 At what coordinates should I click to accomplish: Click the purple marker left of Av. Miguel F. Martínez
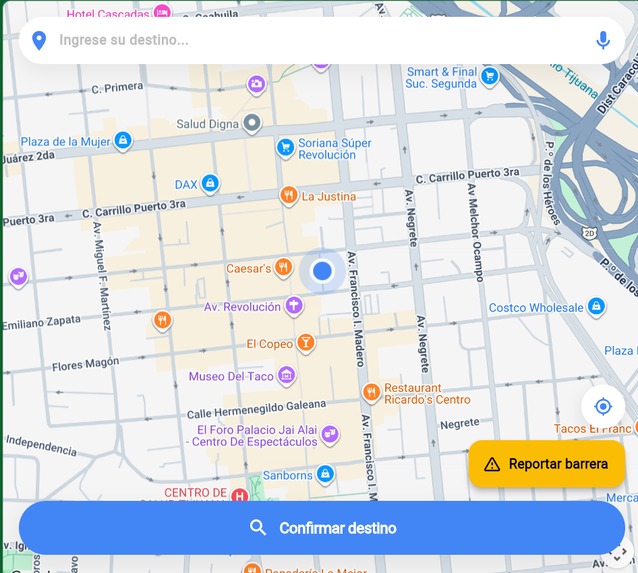[x=18, y=278]
